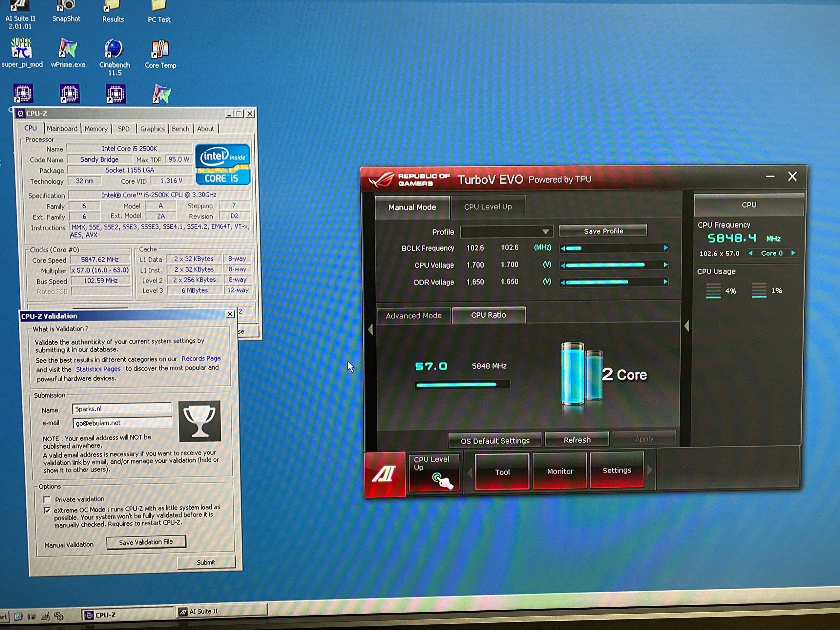Click the validation e-mail input field
The height and width of the screenshot is (630, 840).
pos(122,423)
